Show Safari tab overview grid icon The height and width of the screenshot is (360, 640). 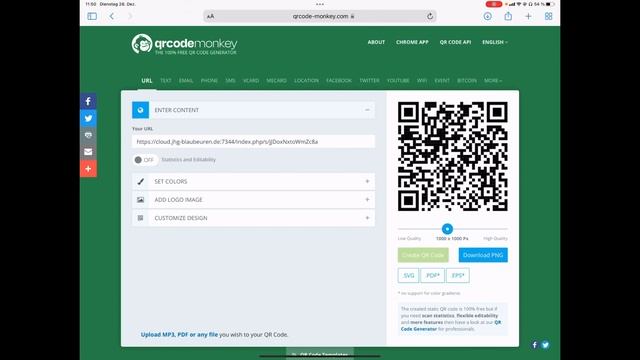548,16
